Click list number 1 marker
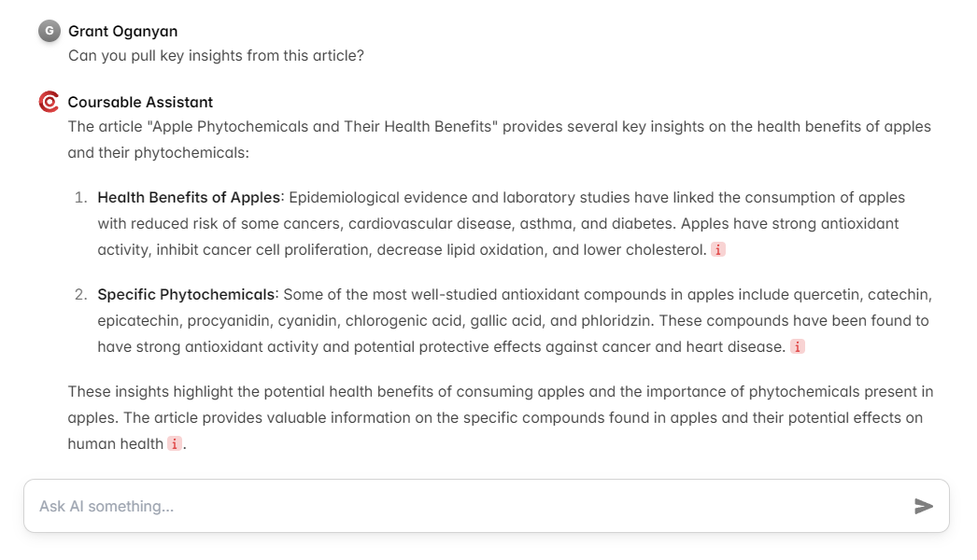Screen dimensions: 977x560 (x=80, y=197)
